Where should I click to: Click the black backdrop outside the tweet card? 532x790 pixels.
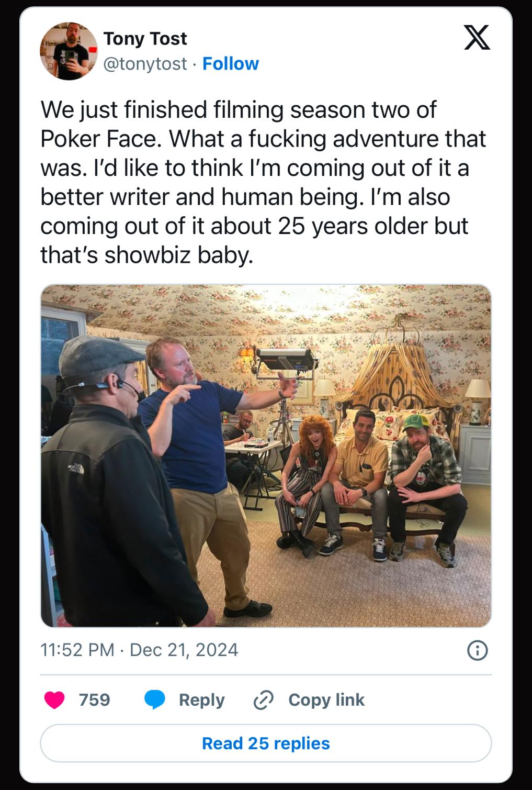pos(8,393)
